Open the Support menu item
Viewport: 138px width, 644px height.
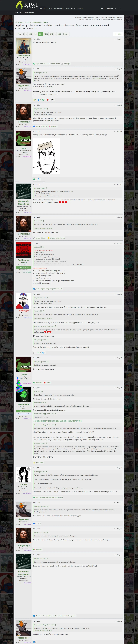(80, 8)
